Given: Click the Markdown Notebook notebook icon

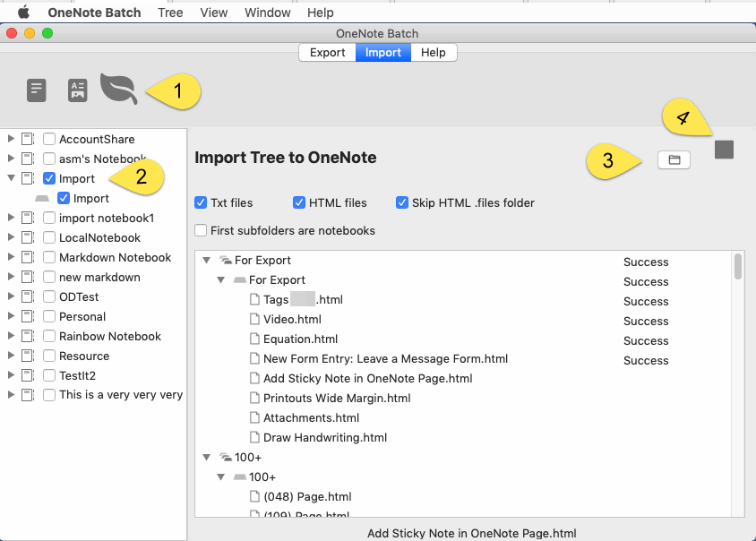Looking at the screenshot, I should pos(28,257).
